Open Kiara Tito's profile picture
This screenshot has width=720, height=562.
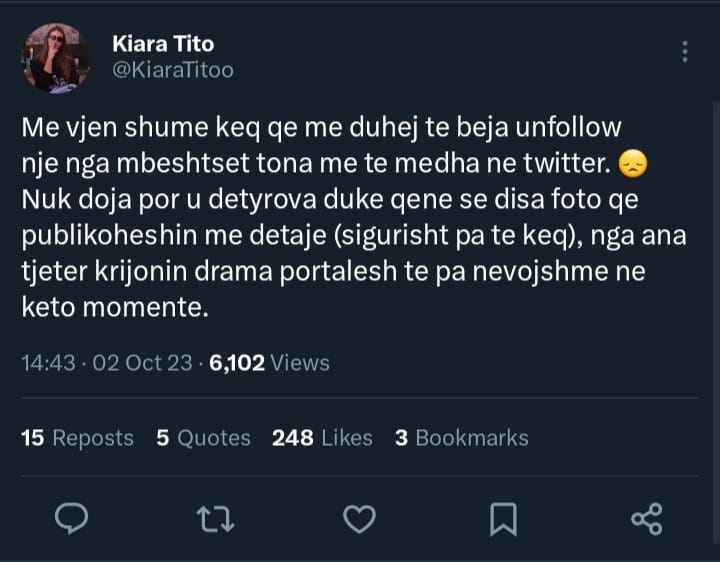click(x=56, y=58)
